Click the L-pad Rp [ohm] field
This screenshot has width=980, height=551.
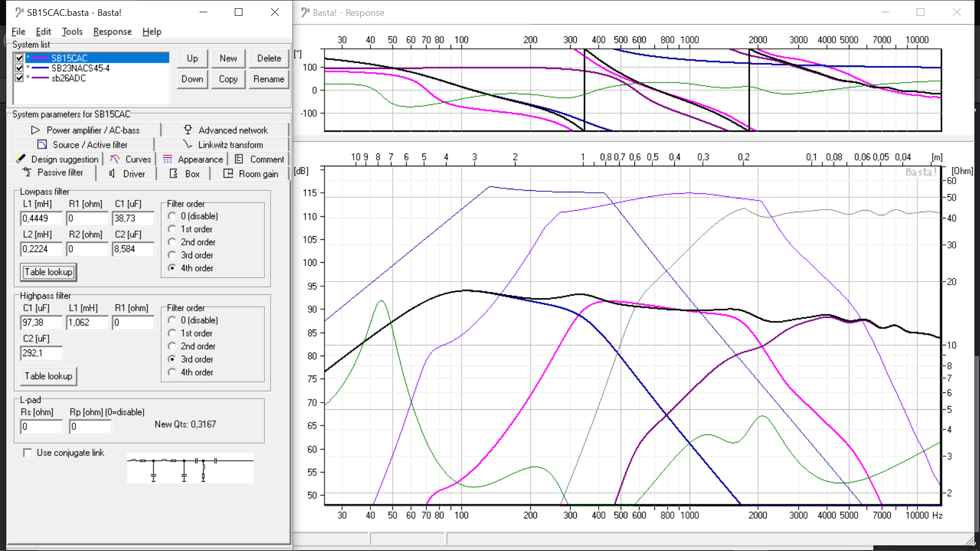click(90, 427)
